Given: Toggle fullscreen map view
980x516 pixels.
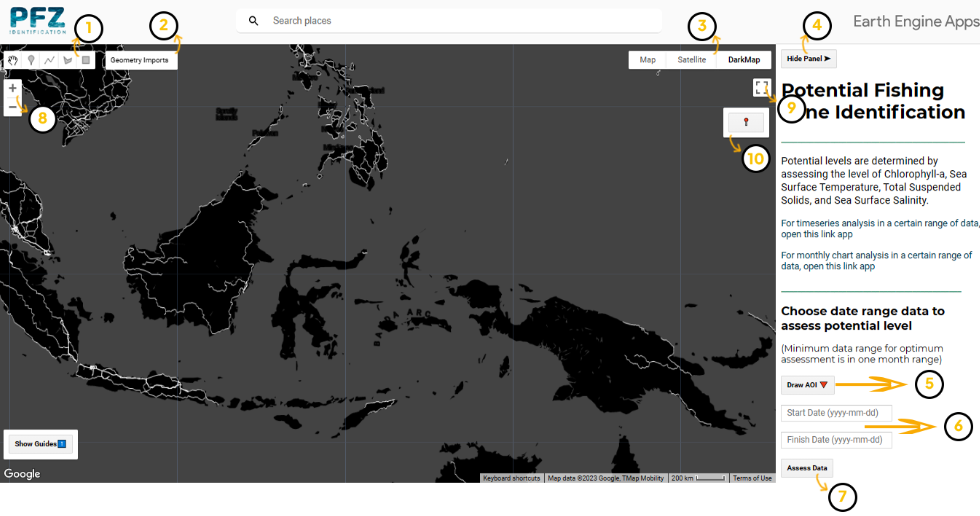Looking at the screenshot, I should [x=762, y=88].
